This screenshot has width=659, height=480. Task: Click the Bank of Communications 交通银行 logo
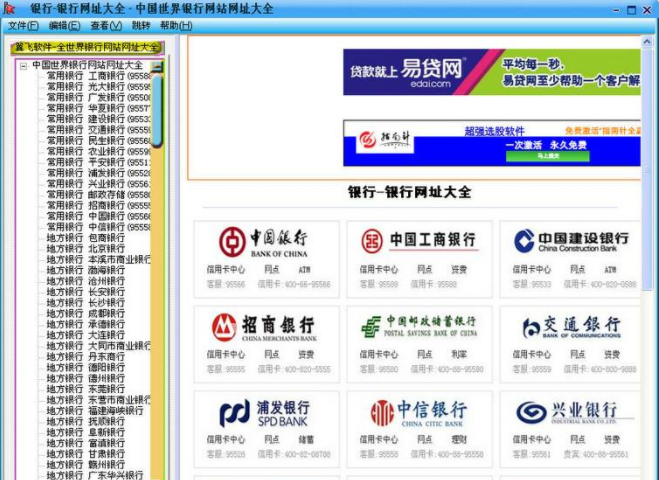[x=571, y=327]
